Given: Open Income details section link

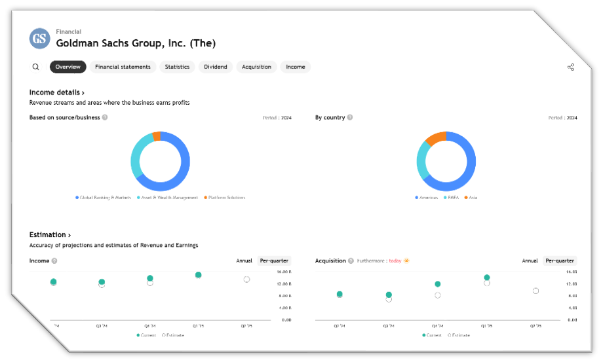Looking at the screenshot, I should [x=57, y=92].
